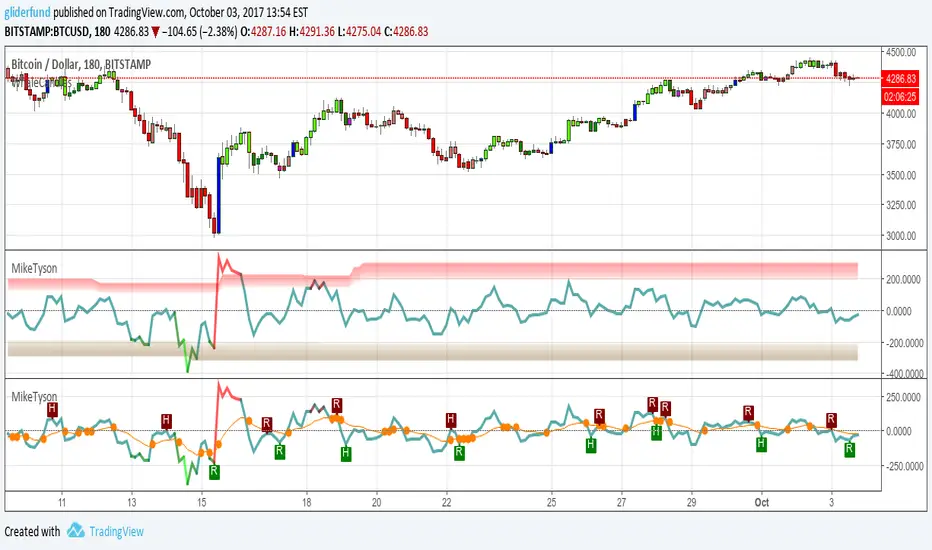This screenshot has width=932, height=550.
Task: Click the date label 29 on time axis
Action: coord(691,502)
